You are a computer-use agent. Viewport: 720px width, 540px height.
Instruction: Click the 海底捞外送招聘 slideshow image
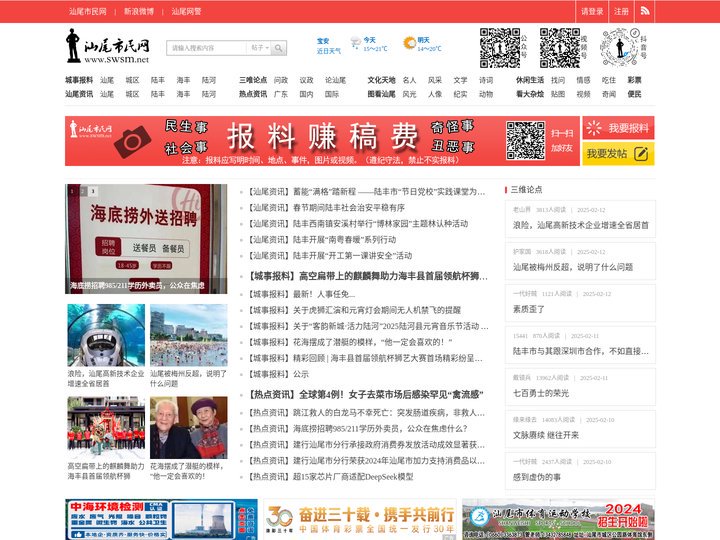coord(146,239)
